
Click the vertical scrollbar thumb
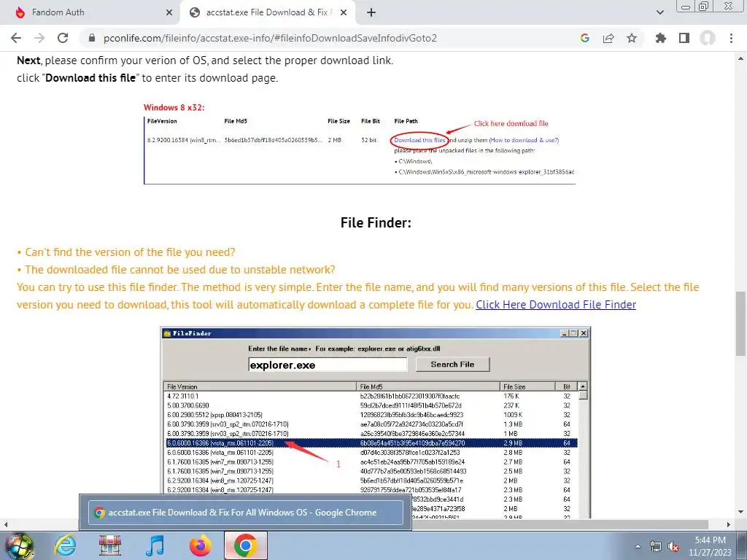[x=740, y=324]
